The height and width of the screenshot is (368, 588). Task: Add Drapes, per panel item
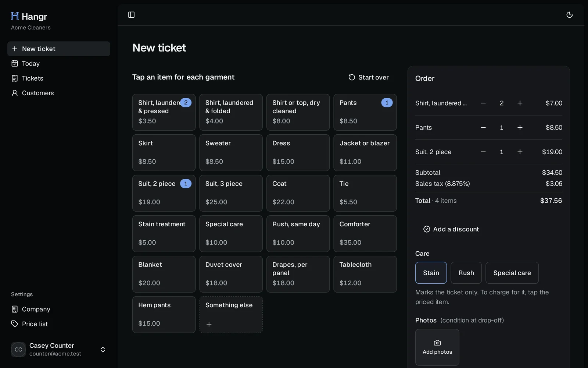click(298, 274)
